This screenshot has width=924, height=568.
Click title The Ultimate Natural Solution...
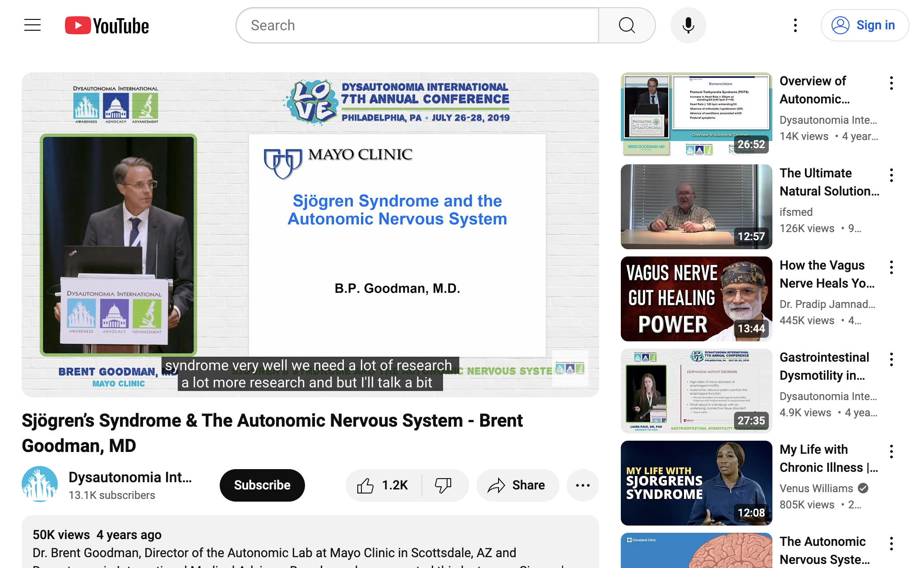pos(829,182)
